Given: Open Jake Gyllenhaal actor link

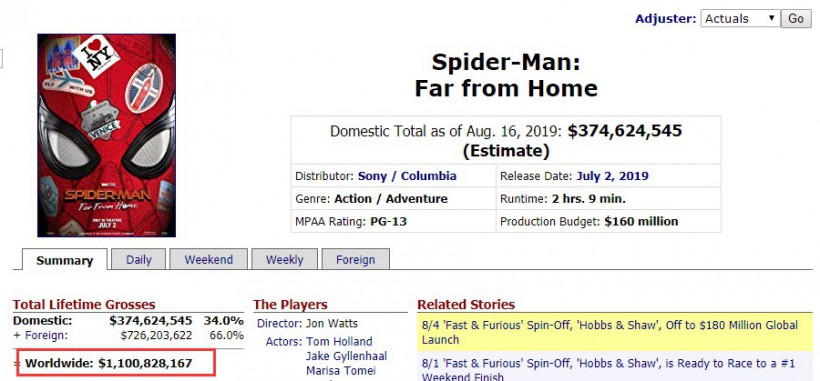Looking at the screenshot, I should point(347,356).
